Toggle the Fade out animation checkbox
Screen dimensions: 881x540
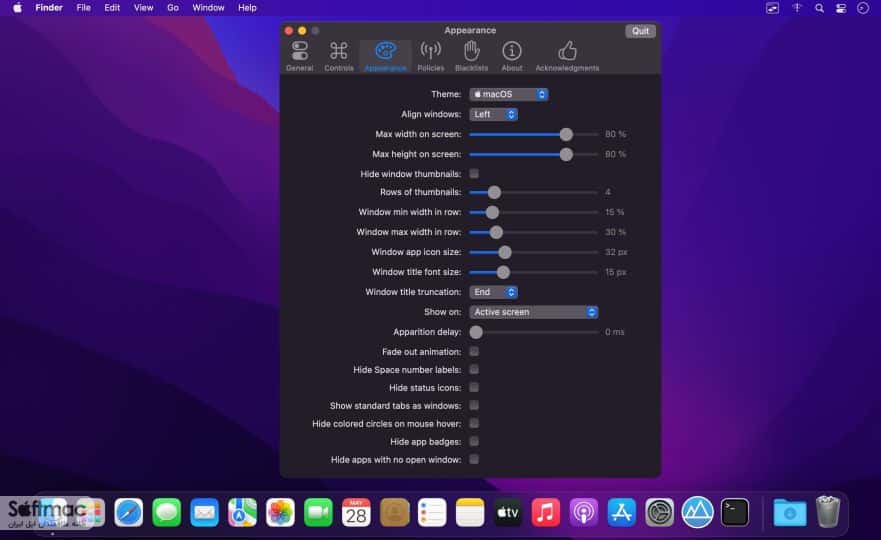coord(474,351)
